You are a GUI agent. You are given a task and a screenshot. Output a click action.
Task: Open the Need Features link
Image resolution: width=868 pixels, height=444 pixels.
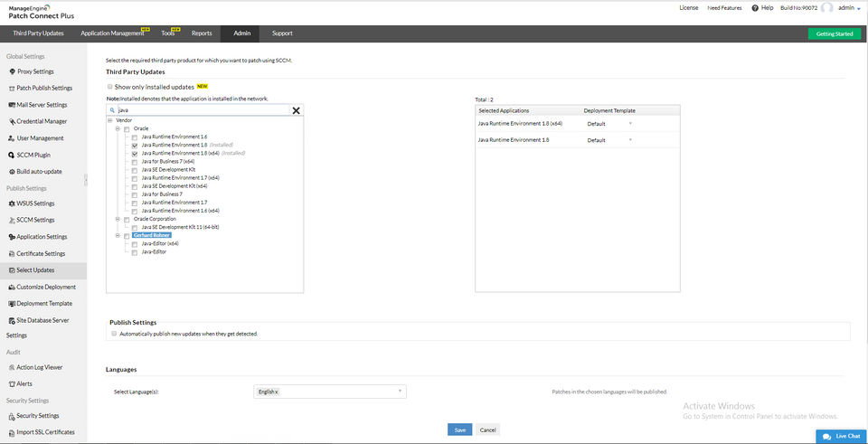pyautogui.click(x=724, y=8)
